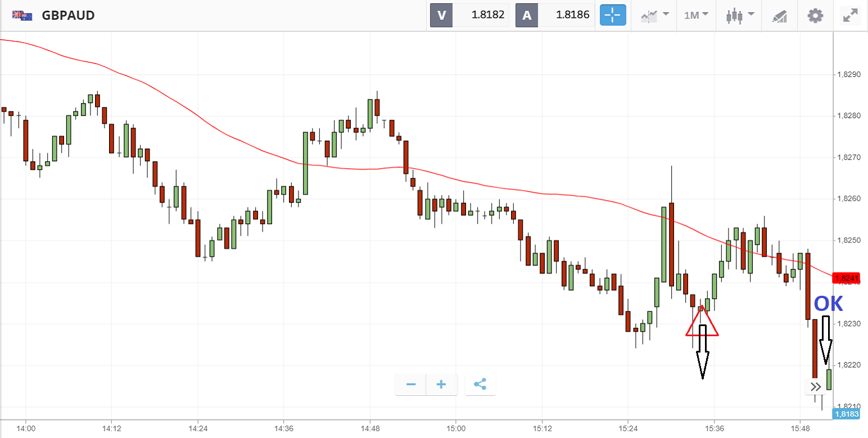The height and width of the screenshot is (438, 868).
Task: Expand the candlestick chart type dropdown
Action: click(739, 15)
